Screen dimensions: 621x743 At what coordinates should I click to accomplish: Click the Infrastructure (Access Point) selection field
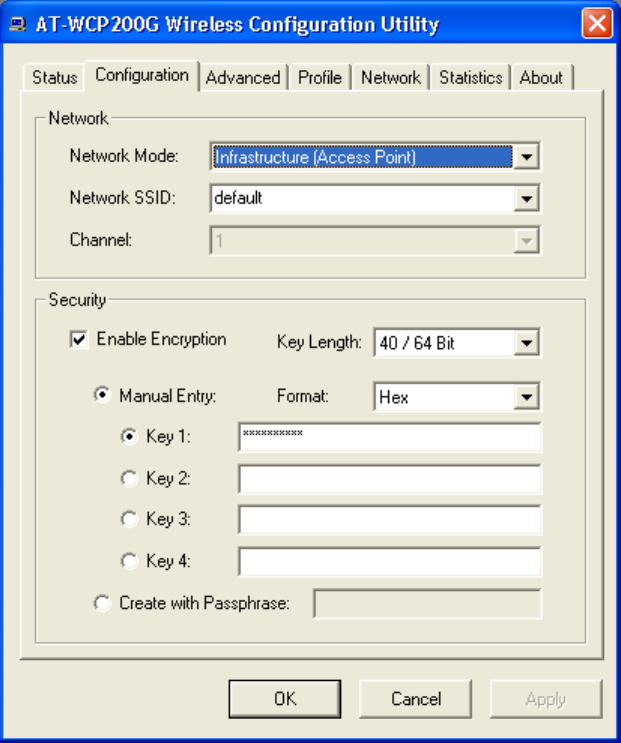(x=362, y=157)
